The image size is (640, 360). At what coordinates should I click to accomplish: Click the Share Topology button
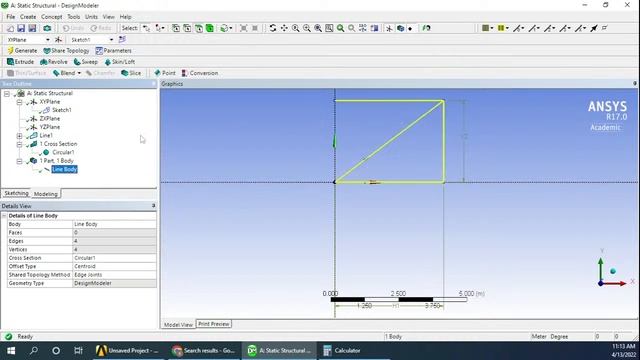click(x=66, y=51)
